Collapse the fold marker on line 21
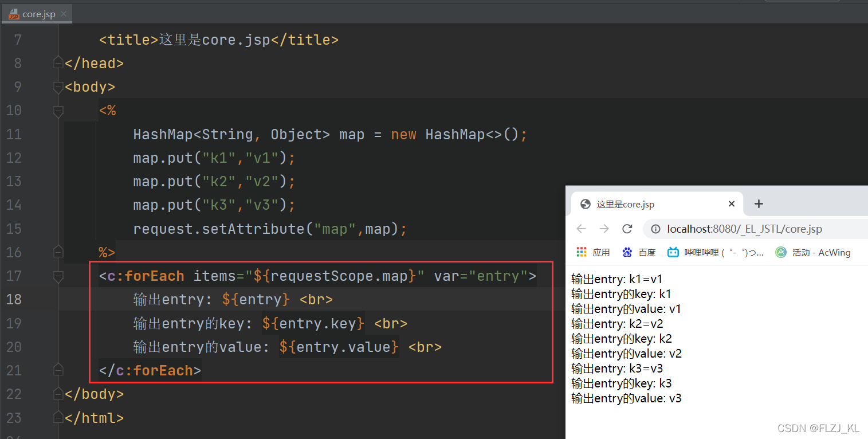This screenshot has height=439, width=868. 58,370
